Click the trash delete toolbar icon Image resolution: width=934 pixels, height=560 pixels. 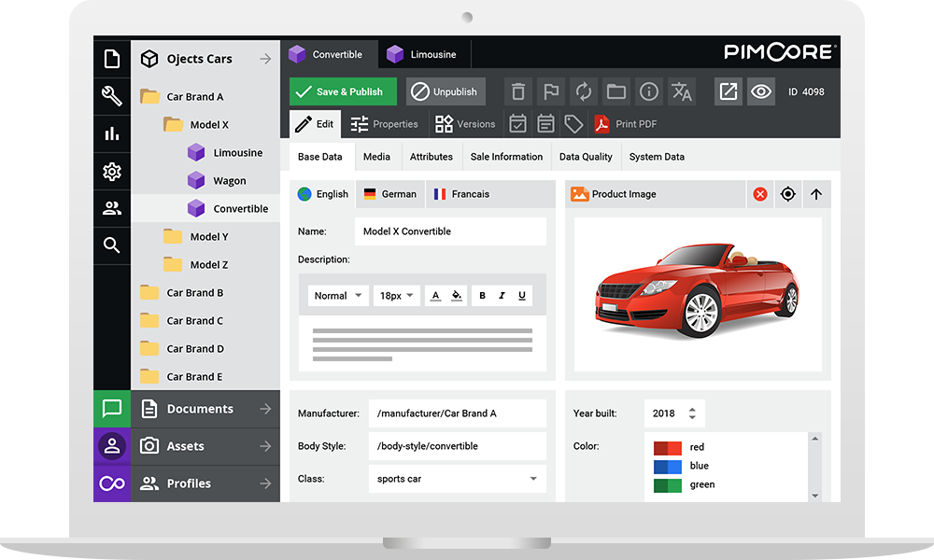point(518,91)
